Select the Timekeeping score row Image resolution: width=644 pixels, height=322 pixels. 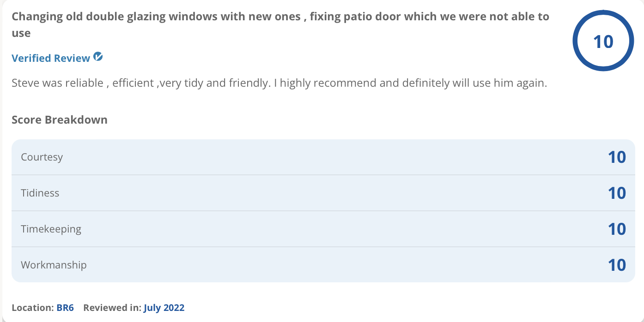pyautogui.click(x=323, y=229)
